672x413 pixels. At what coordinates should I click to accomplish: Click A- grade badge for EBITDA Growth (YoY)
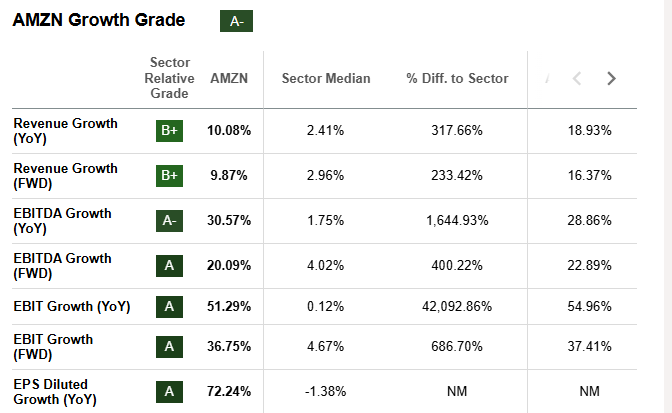coord(169,221)
